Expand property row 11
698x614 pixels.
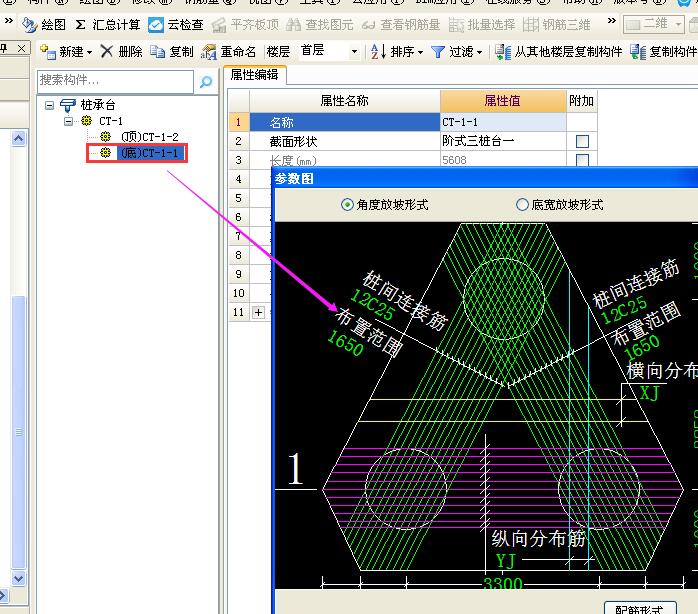tap(258, 312)
